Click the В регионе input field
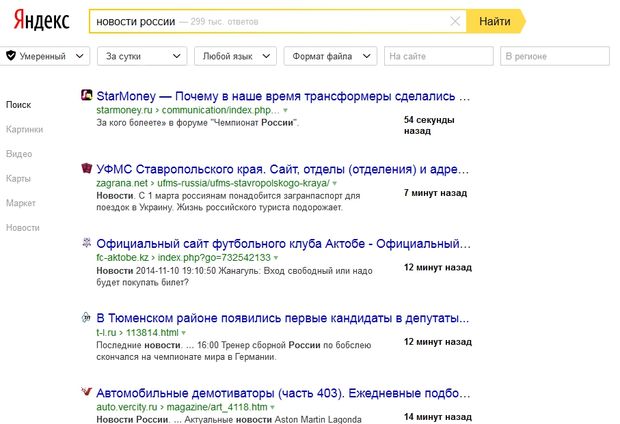 555,56
